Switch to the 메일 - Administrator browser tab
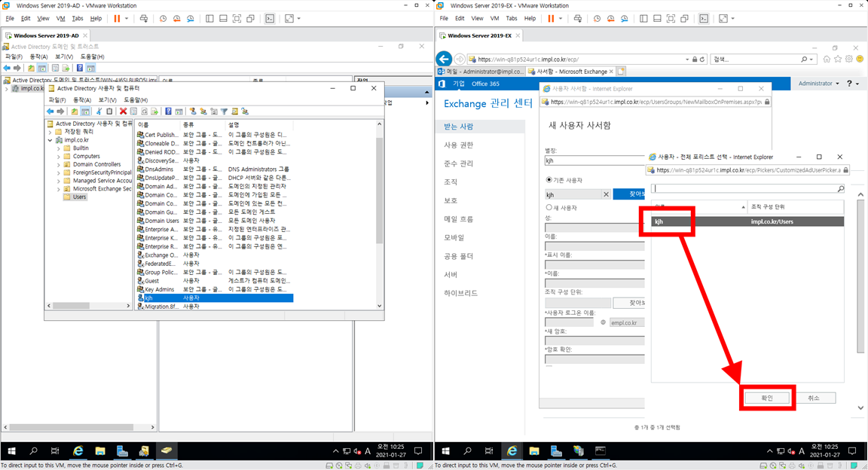Image resolution: width=868 pixels, height=470 pixels. pos(481,72)
